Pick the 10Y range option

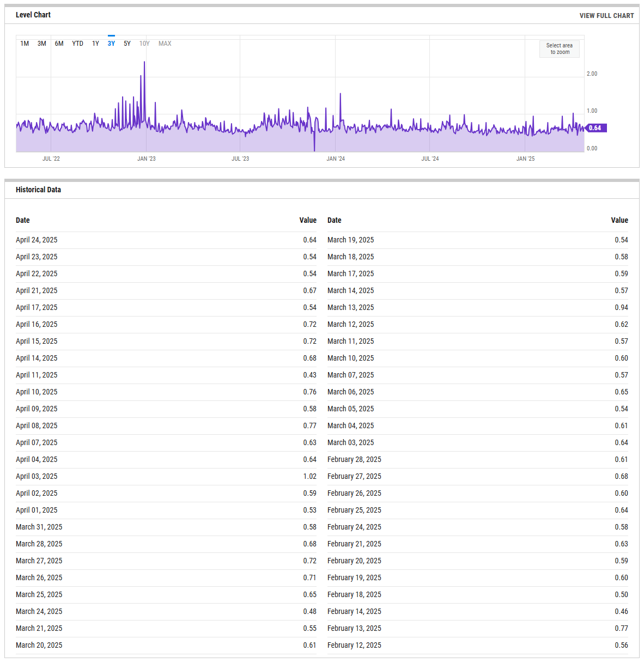144,44
